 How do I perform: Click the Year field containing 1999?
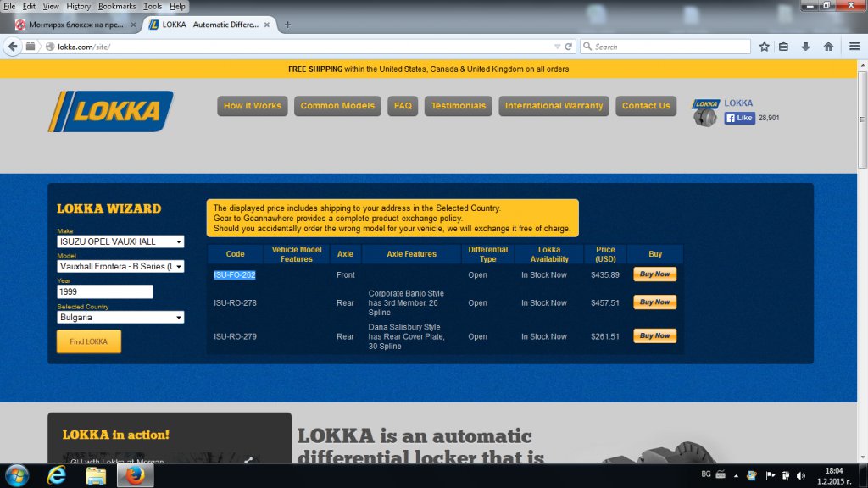click(x=105, y=291)
